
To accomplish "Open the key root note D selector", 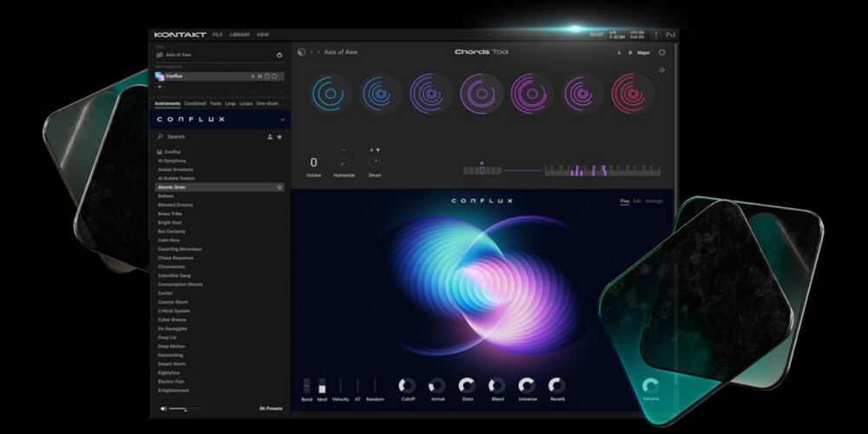I will [630, 53].
